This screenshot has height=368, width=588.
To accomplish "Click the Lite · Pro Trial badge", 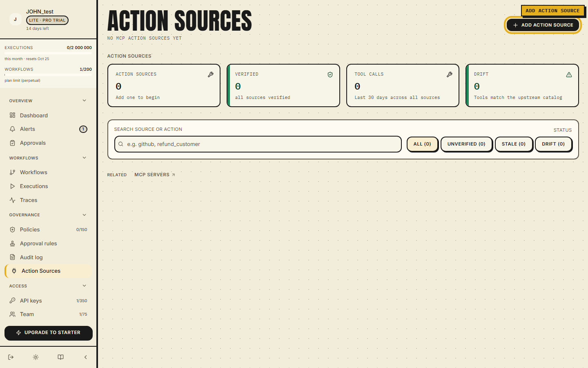I will [47, 20].
